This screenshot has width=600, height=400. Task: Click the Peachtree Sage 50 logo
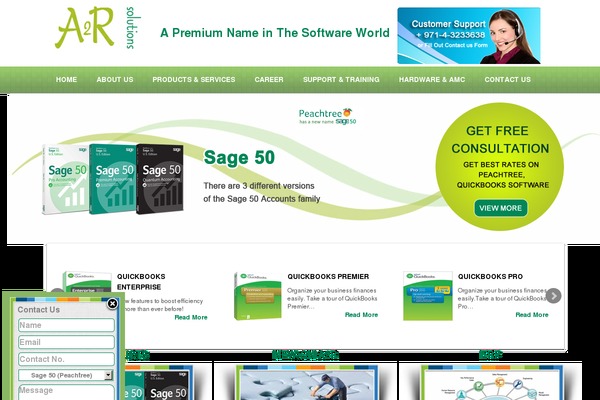(327, 116)
